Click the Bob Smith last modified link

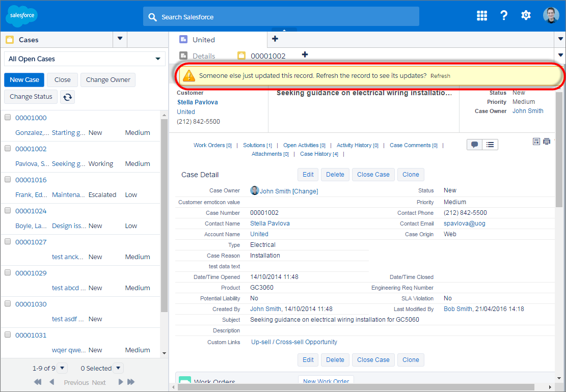tap(457, 309)
